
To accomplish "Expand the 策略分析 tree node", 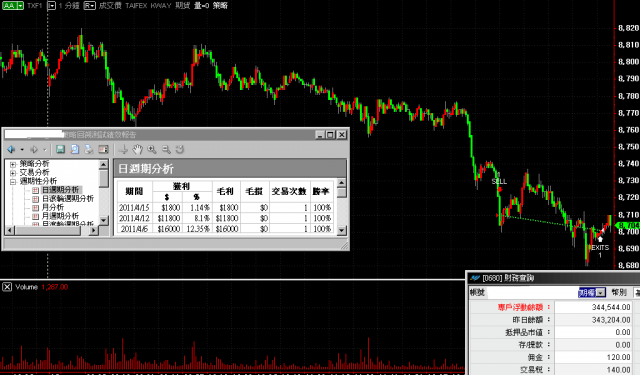I will pyautogui.click(x=13, y=164).
